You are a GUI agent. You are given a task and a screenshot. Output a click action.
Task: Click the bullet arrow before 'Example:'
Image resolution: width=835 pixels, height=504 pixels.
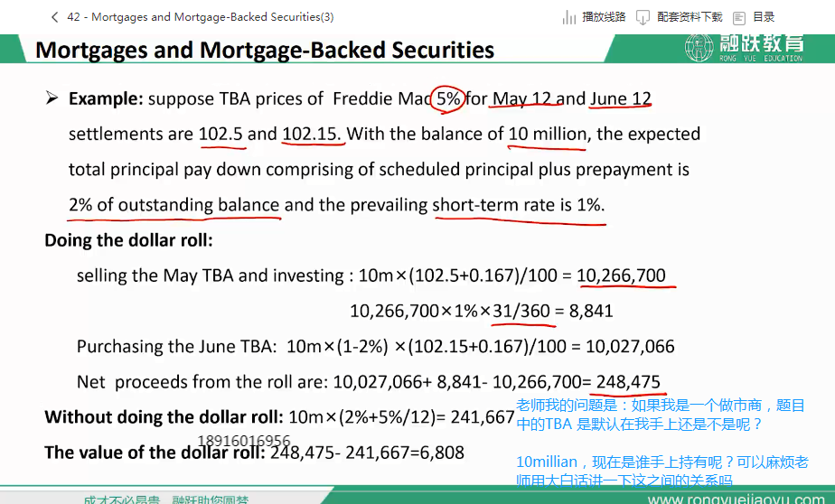(52, 98)
